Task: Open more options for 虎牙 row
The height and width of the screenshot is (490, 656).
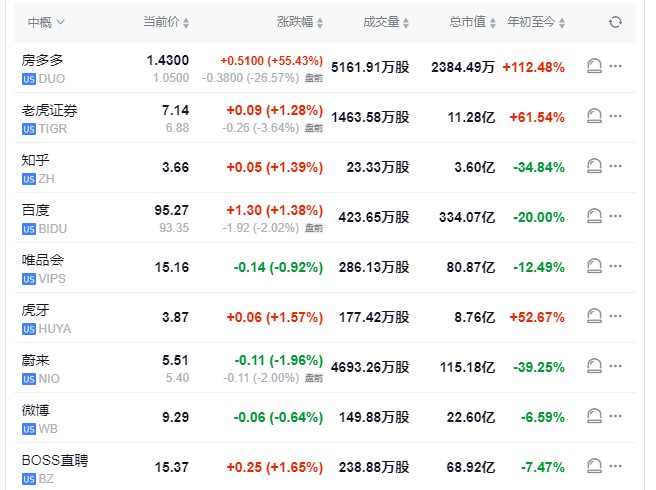Action: 615,316
